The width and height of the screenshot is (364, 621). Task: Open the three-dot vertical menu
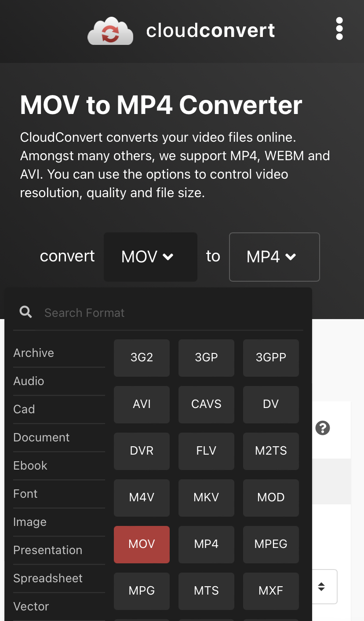pos(339,29)
